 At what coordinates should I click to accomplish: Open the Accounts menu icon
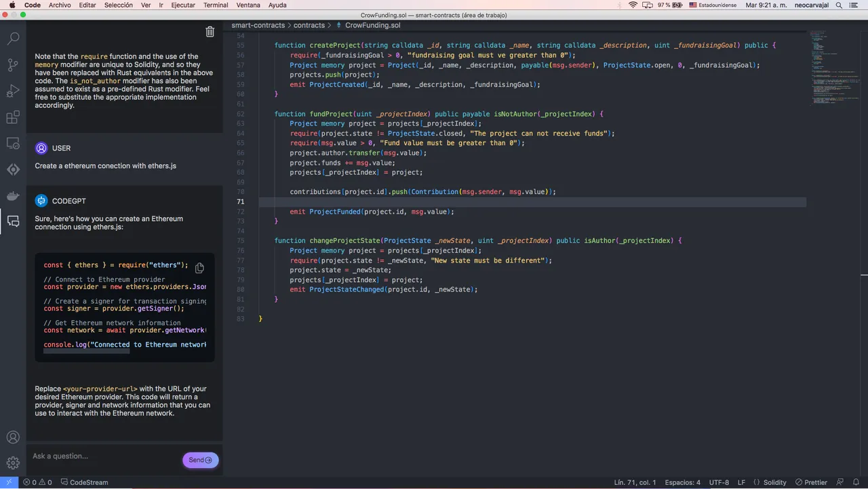point(13,437)
